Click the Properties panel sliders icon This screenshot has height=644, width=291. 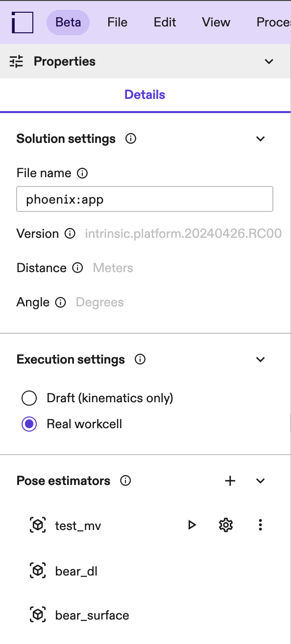pos(16,62)
